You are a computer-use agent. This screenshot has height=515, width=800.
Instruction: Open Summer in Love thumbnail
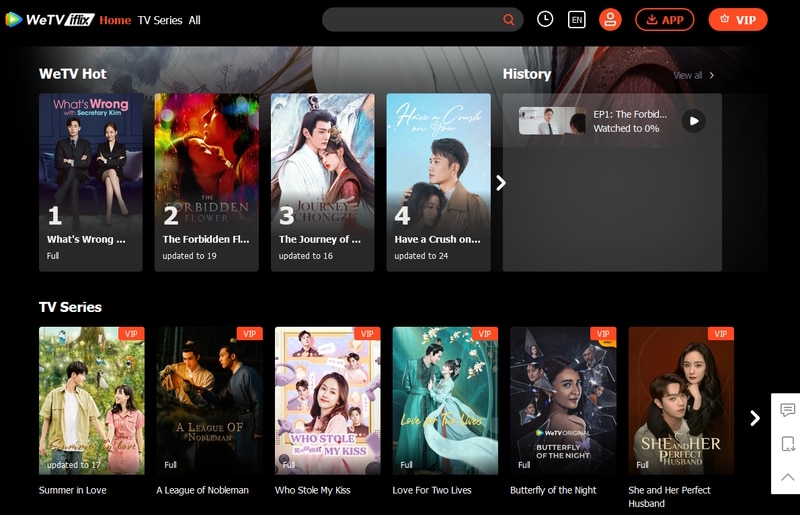(91, 400)
